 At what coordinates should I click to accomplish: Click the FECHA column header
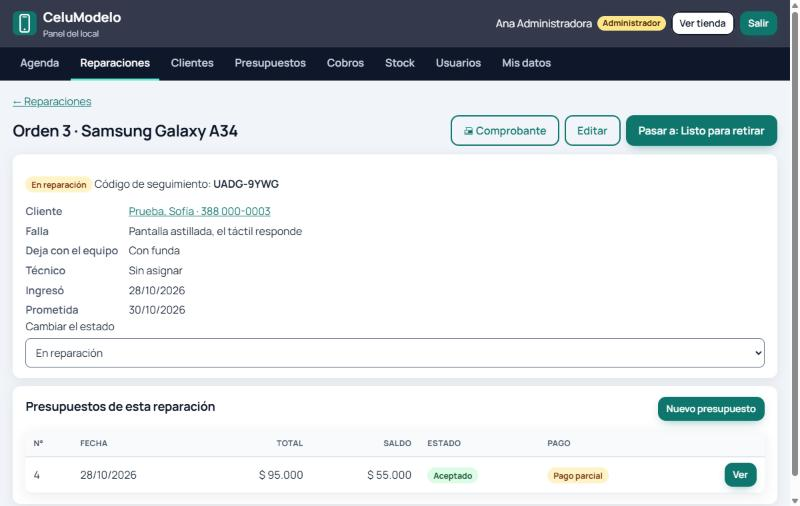(x=94, y=443)
